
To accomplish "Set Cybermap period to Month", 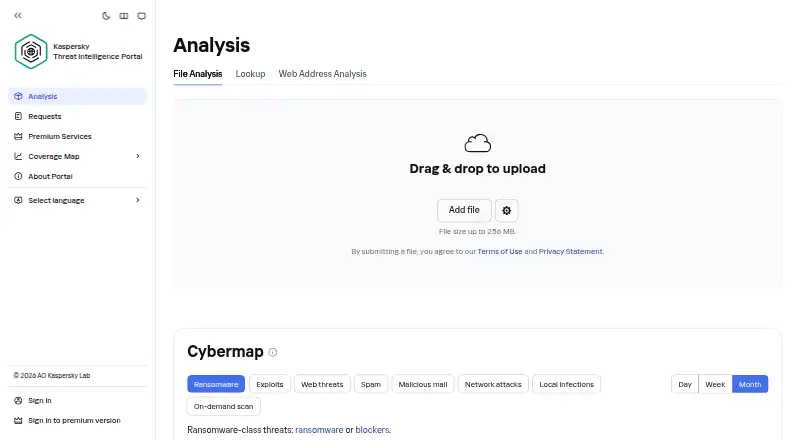I will (x=750, y=384).
